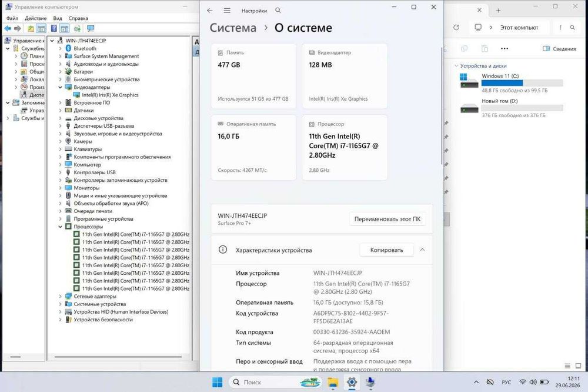588x392 pixels.
Task: Click the Видеоадаптер 128 MB card
Action: (x=345, y=77)
